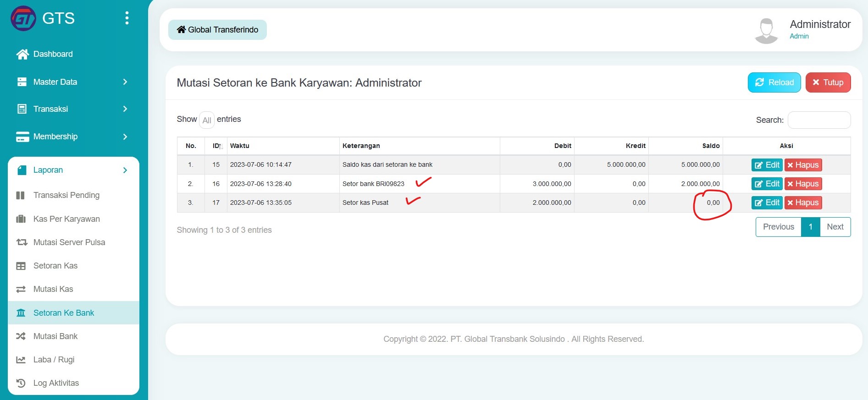Sort by Keterangan column header
Image resolution: width=868 pixels, height=400 pixels.
[x=420, y=146]
